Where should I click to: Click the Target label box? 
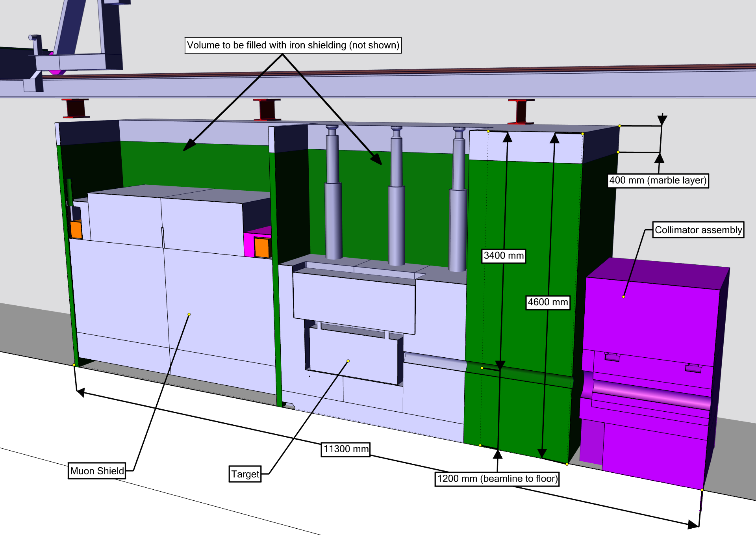(245, 474)
